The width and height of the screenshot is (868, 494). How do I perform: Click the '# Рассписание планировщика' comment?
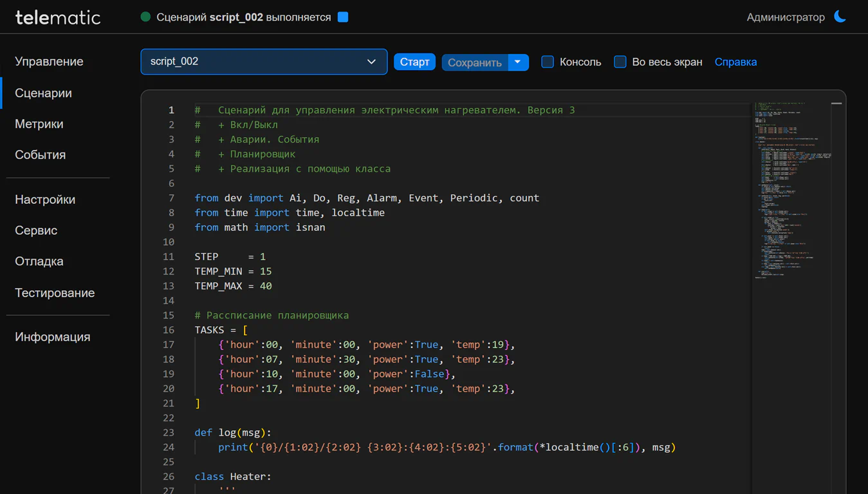coord(272,315)
